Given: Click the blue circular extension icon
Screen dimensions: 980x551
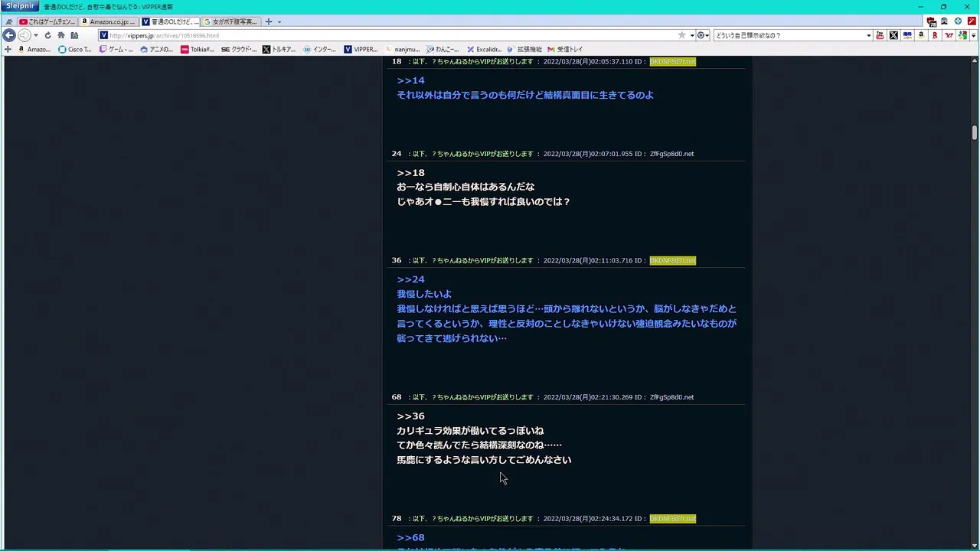Looking at the screenshot, I should (958, 21).
